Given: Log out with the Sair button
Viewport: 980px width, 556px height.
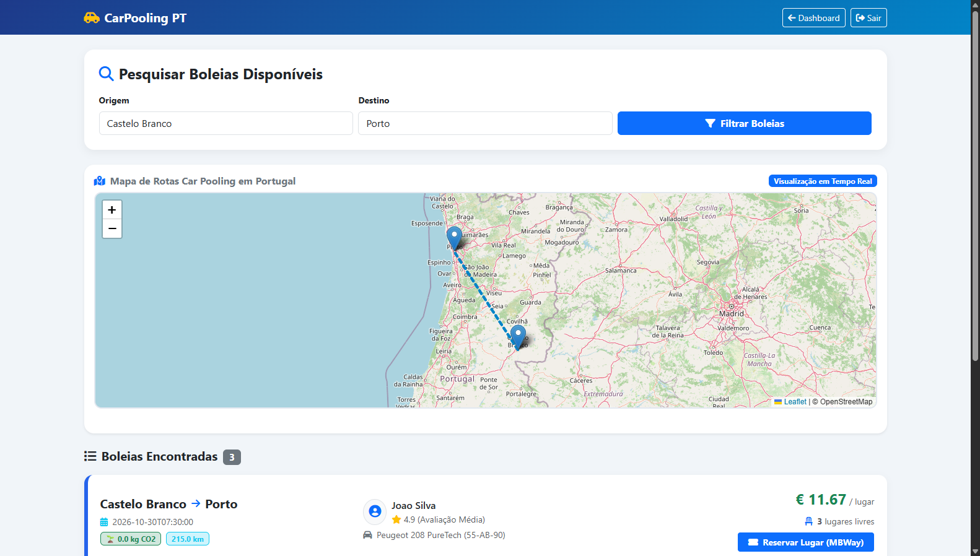Looking at the screenshot, I should pyautogui.click(x=868, y=18).
